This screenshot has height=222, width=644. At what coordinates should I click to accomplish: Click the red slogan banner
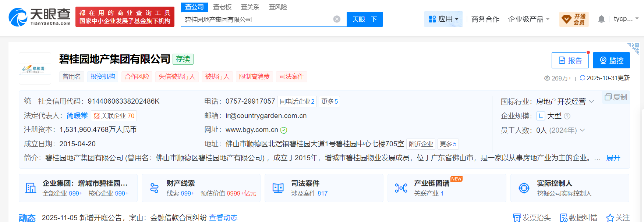(125, 17)
